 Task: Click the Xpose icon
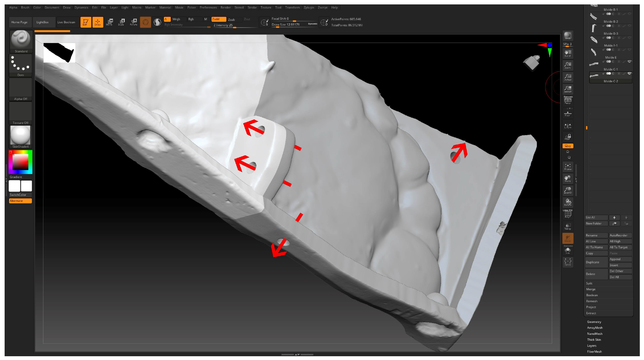pos(568,262)
